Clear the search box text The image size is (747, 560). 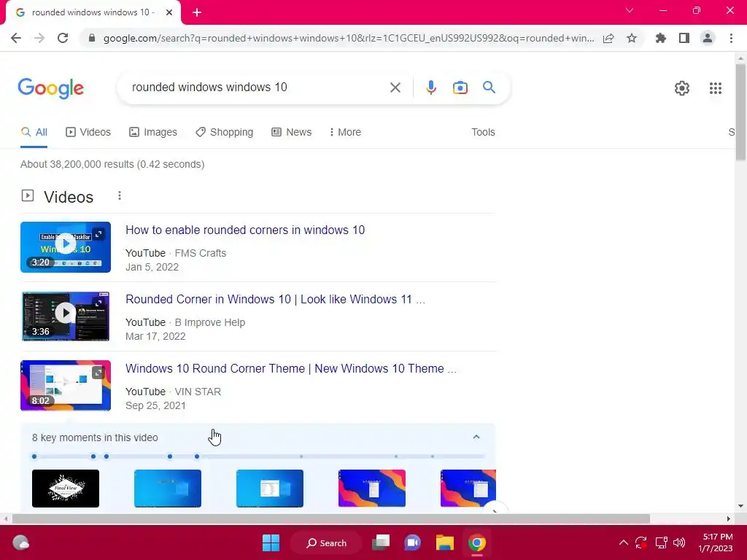coord(395,87)
